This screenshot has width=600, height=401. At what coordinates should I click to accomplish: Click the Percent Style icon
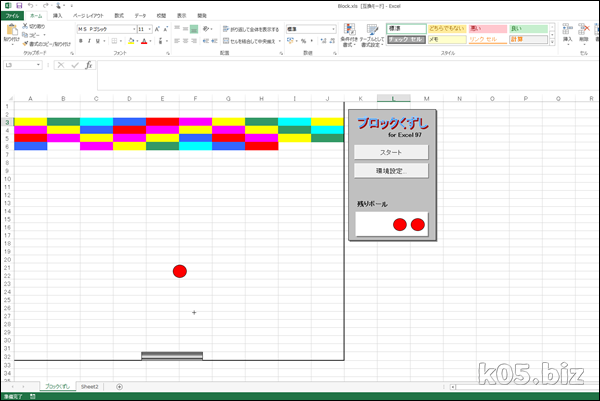point(303,41)
